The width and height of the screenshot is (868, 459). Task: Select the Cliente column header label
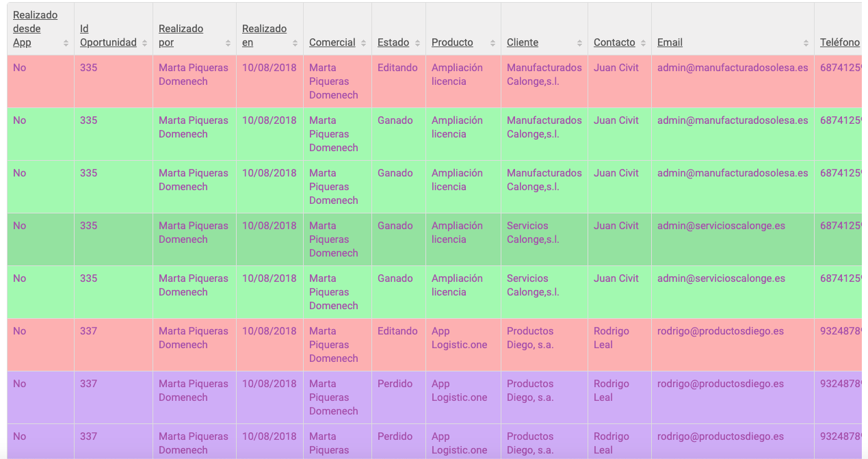click(x=523, y=42)
